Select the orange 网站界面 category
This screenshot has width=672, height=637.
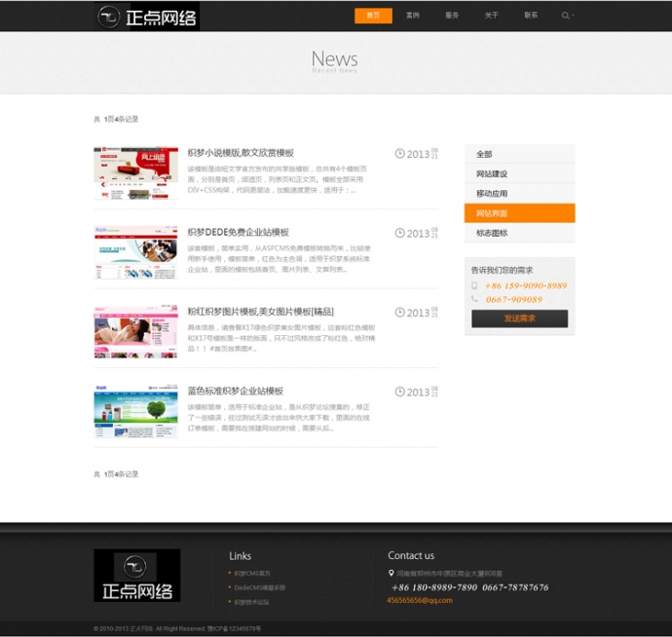(519, 213)
